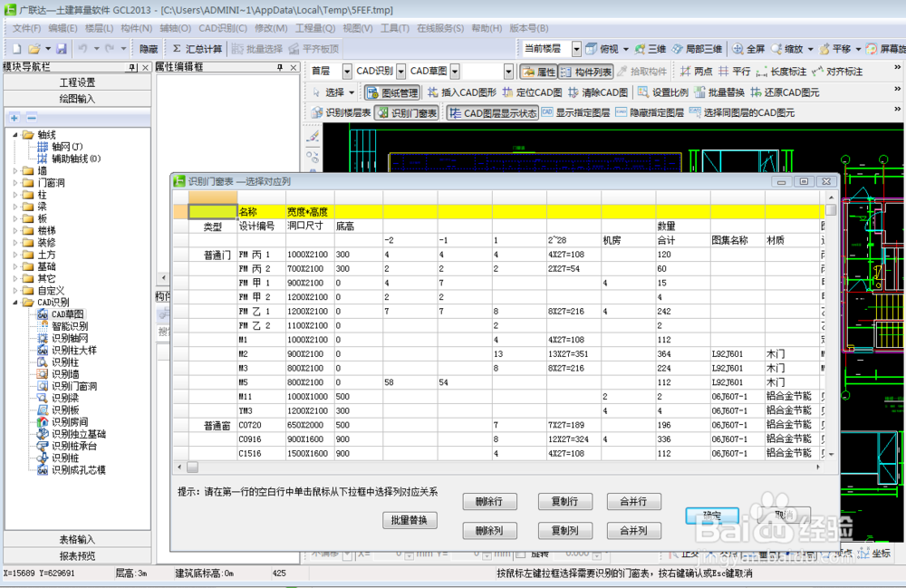Click dialog table vertical scrollbar
The height and width of the screenshot is (588, 906).
coord(831,327)
